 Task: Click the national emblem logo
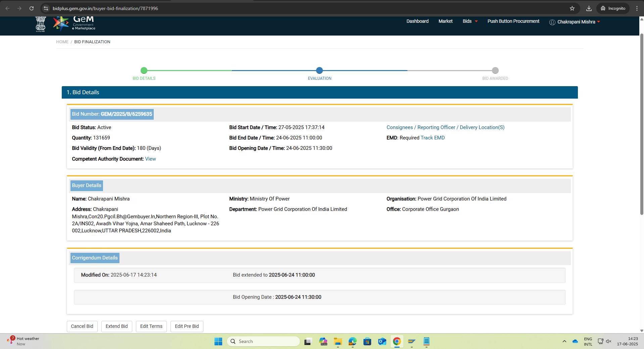(x=41, y=24)
